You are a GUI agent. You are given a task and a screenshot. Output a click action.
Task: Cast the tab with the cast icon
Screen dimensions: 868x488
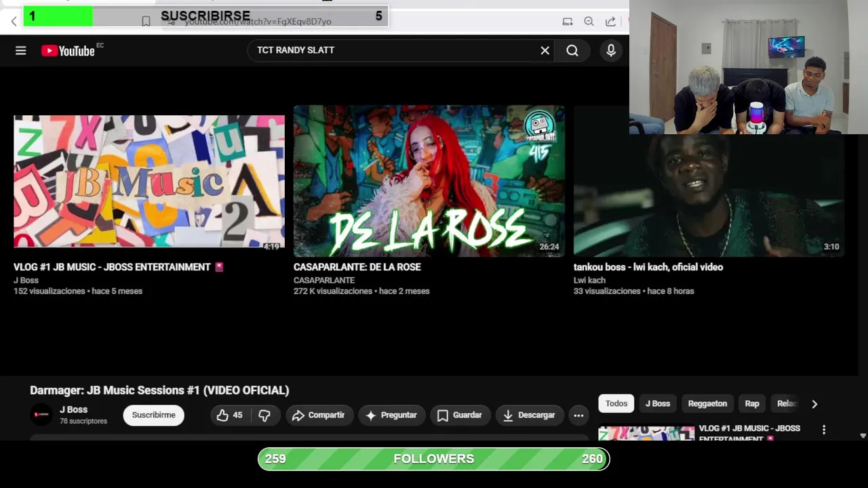click(568, 22)
